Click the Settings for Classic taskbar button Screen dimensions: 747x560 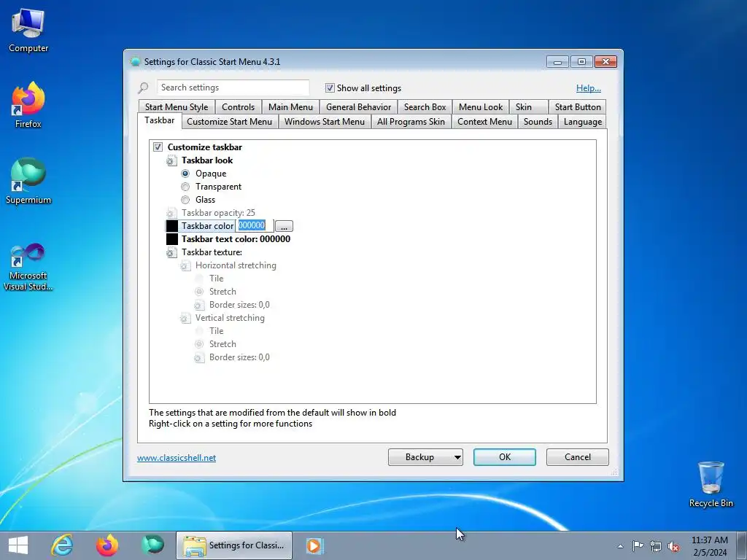234,545
